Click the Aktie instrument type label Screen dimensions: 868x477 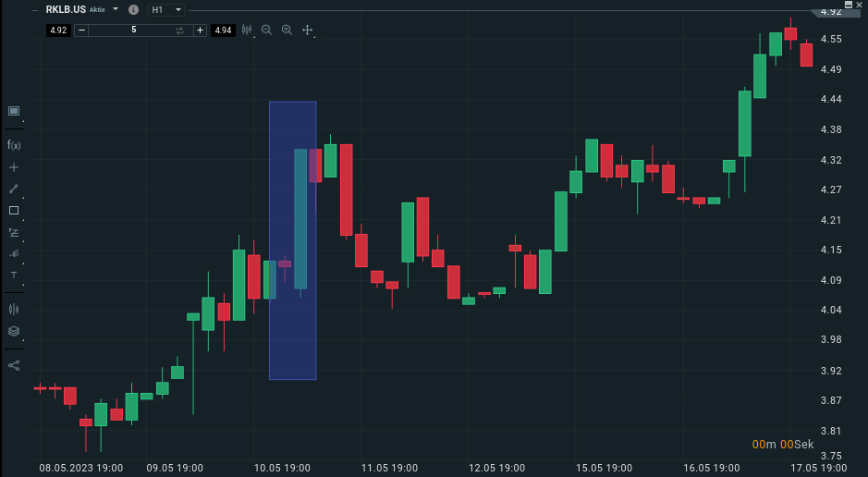(97, 10)
